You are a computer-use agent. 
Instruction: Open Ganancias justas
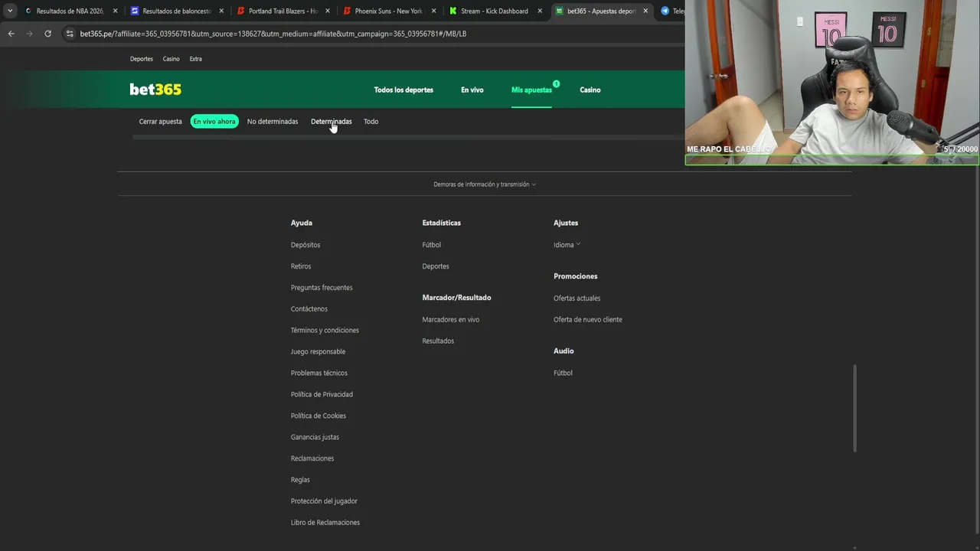click(315, 437)
